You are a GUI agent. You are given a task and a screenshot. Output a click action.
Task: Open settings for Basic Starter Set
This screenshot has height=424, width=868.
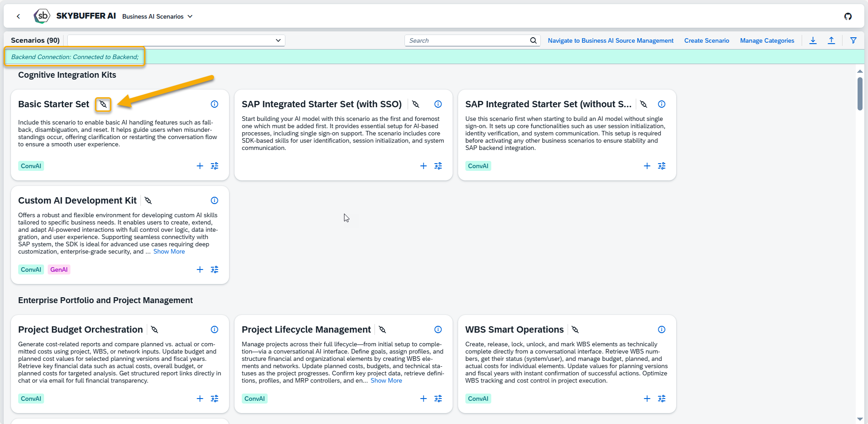click(215, 166)
